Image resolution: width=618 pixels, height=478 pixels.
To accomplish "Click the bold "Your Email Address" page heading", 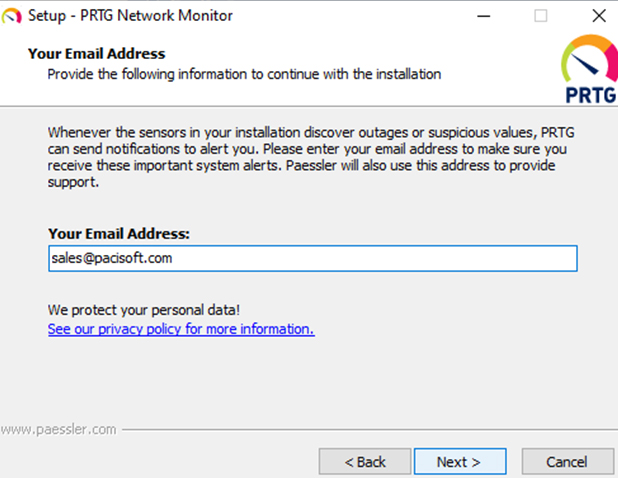I will click(96, 53).
